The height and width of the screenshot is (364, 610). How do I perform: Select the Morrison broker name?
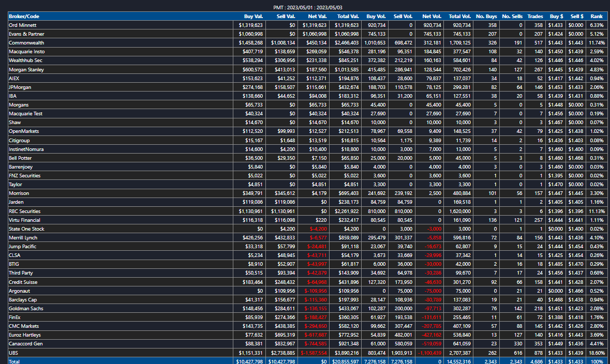point(19,193)
